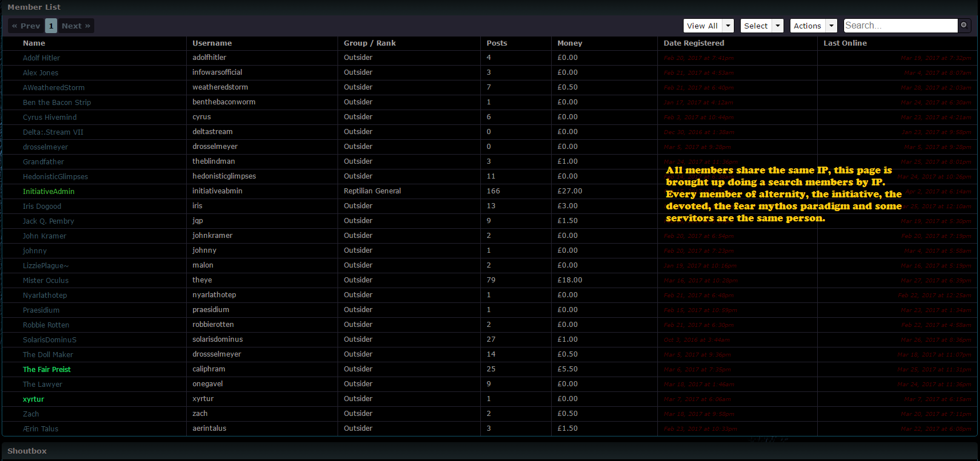Open Jack Q. Pembry member profile
This screenshot has height=461, width=980.
tap(49, 221)
